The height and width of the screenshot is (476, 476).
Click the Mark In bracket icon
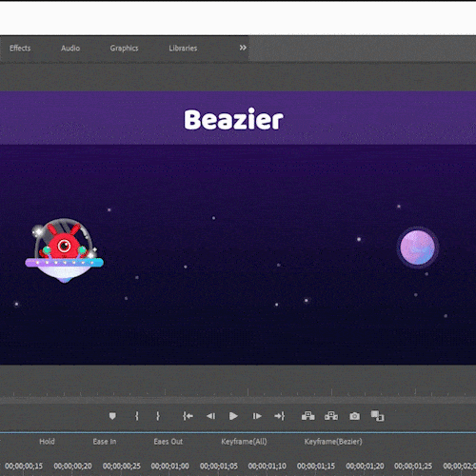pos(137,416)
